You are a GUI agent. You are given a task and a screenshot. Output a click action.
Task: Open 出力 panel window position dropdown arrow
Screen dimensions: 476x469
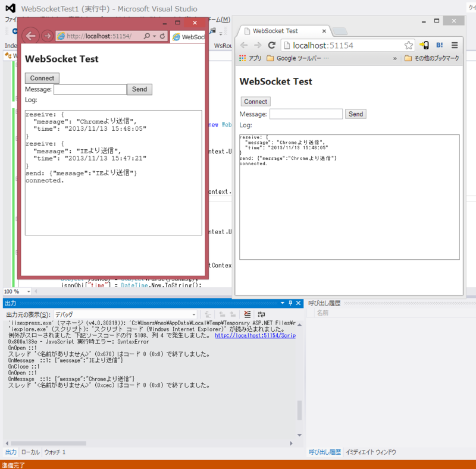click(283, 303)
